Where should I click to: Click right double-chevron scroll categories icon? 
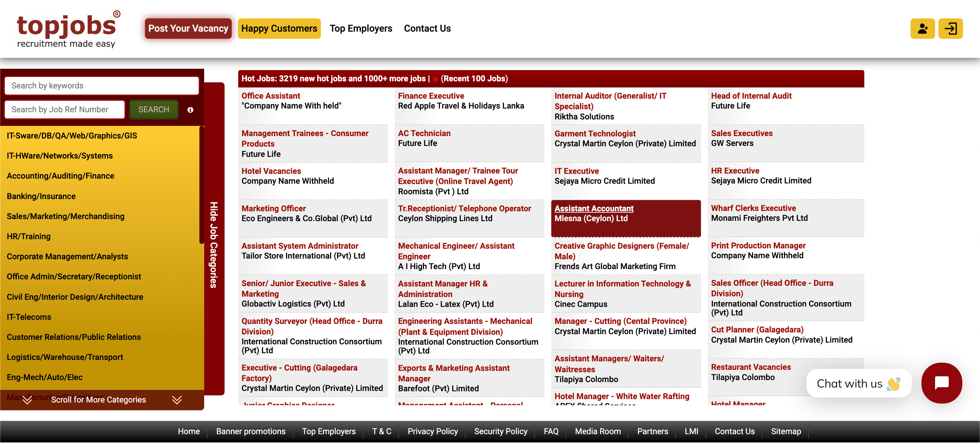[x=177, y=400]
